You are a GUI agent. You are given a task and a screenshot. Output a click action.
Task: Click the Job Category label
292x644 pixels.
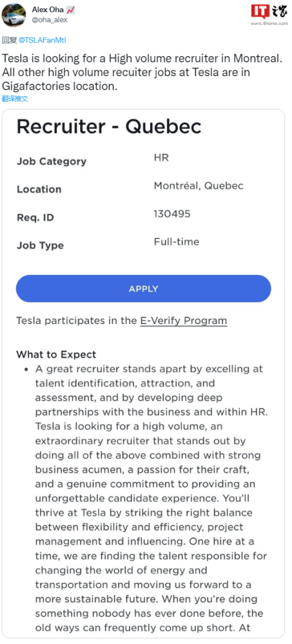coord(52,162)
